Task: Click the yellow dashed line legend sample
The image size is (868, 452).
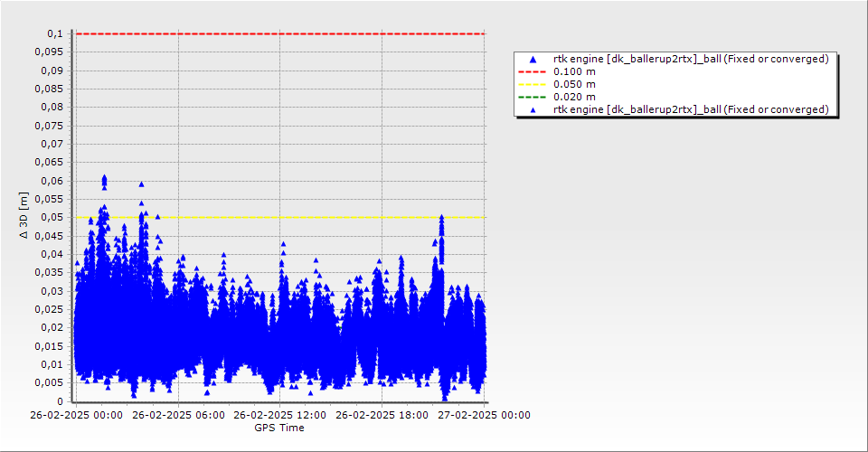Action: [x=532, y=85]
